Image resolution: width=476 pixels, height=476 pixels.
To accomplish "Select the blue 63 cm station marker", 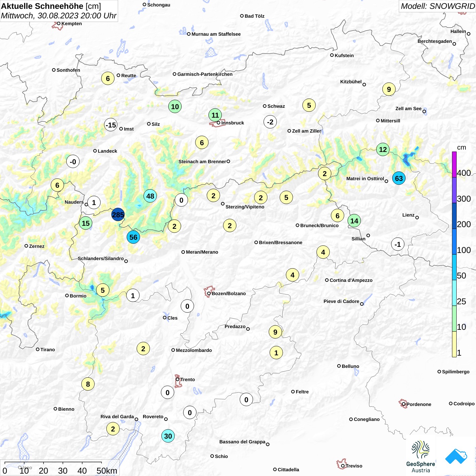I will coord(399,178).
